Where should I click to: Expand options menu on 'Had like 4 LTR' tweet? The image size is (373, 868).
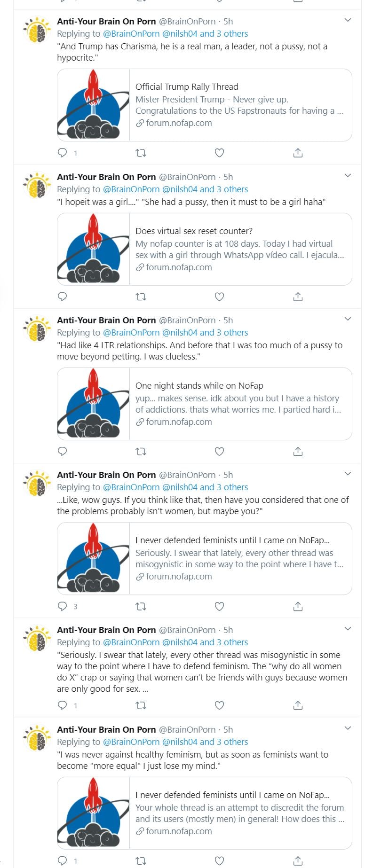(x=348, y=319)
